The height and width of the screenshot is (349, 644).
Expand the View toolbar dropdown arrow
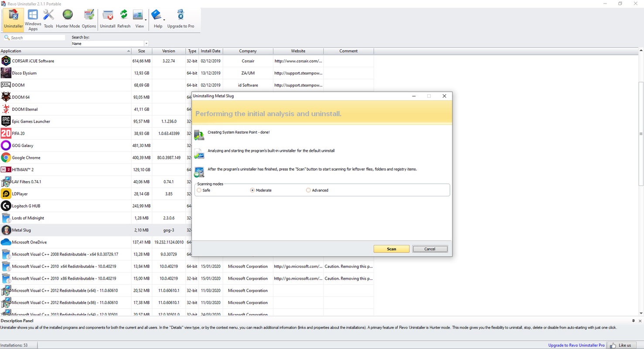click(x=146, y=20)
